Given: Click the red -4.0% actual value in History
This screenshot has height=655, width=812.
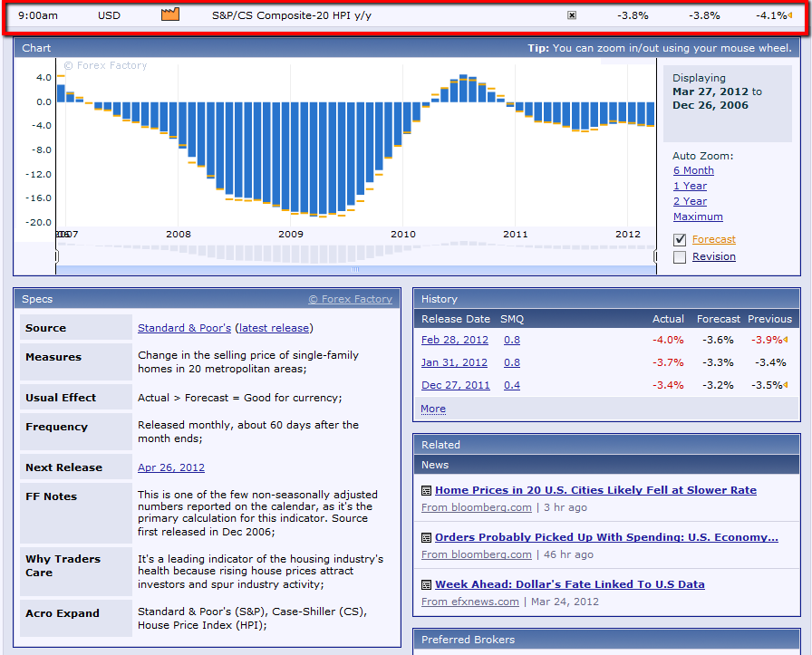Looking at the screenshot, I should point(668,340).
